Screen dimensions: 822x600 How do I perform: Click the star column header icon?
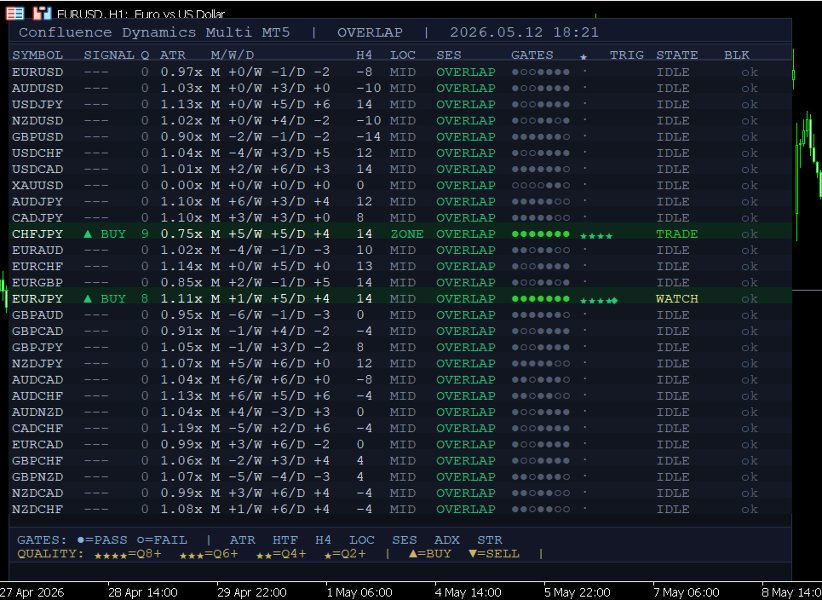click(x=583, y=57)
